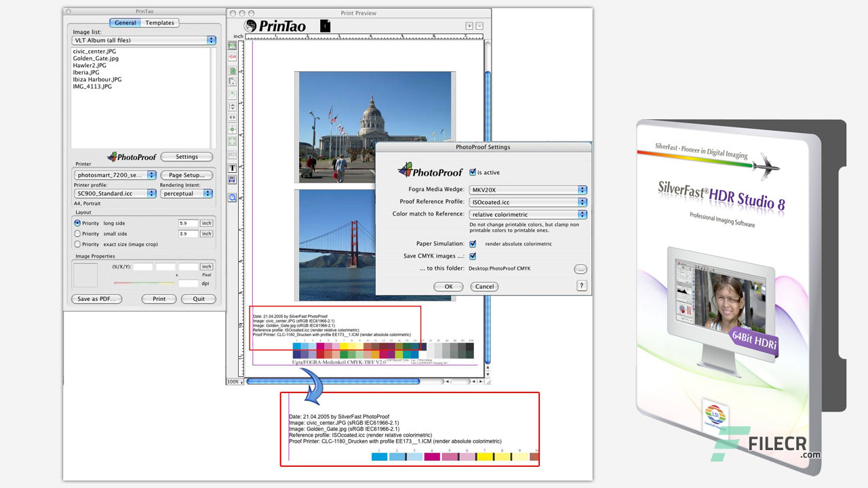Open PhotoProof Settings button in PrinTao
The height and width of the screenshot is (488, 868).
click(187, 157)
